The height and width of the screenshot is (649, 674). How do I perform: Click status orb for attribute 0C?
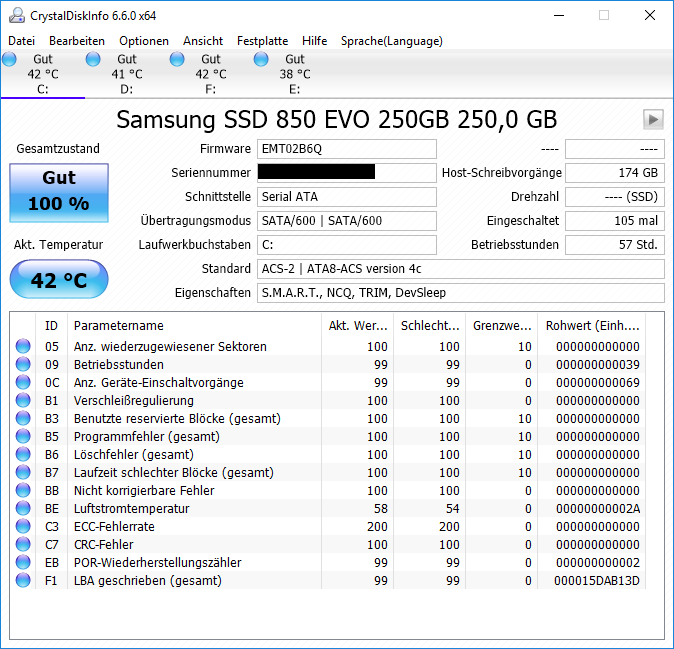point(23,383)
